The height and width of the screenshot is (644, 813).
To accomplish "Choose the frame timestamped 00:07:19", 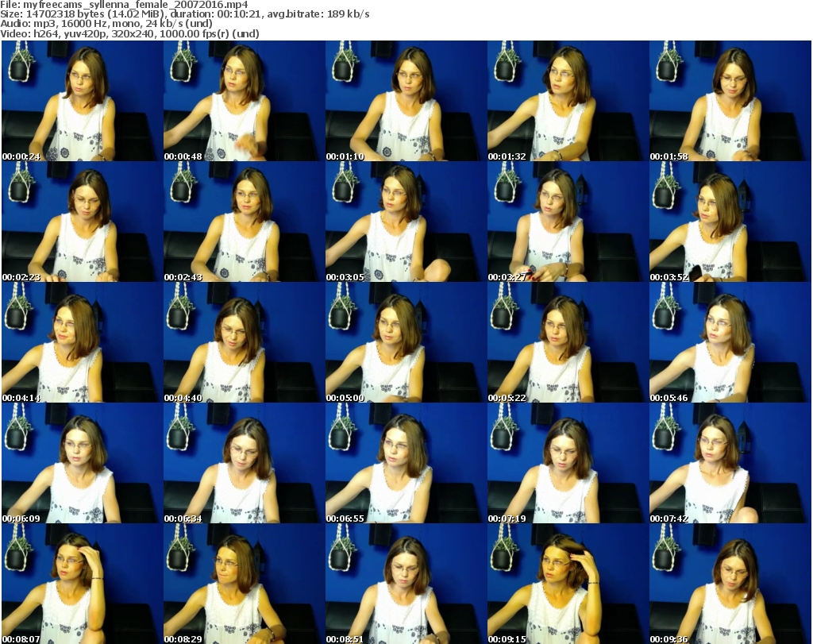I will (568, 463).
